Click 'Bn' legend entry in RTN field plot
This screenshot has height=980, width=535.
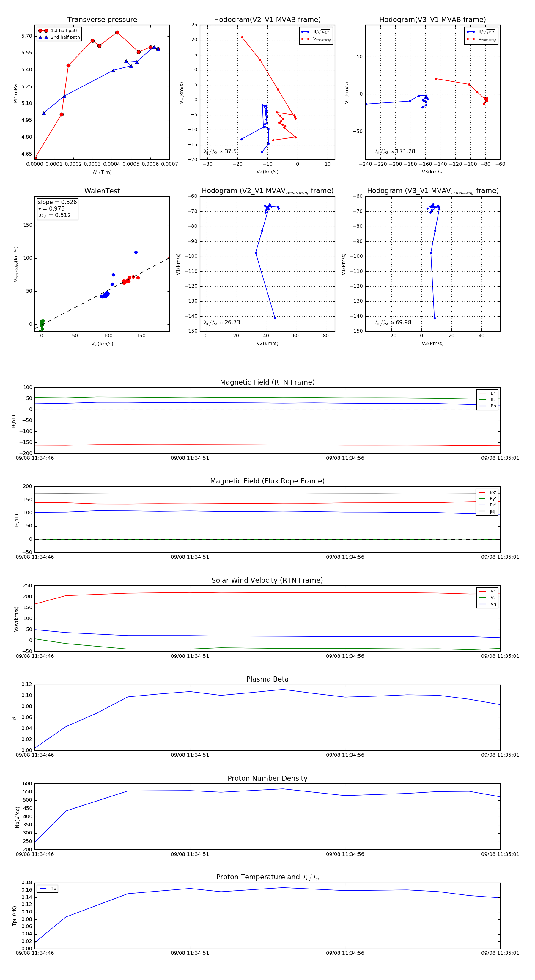pos(487,406)
